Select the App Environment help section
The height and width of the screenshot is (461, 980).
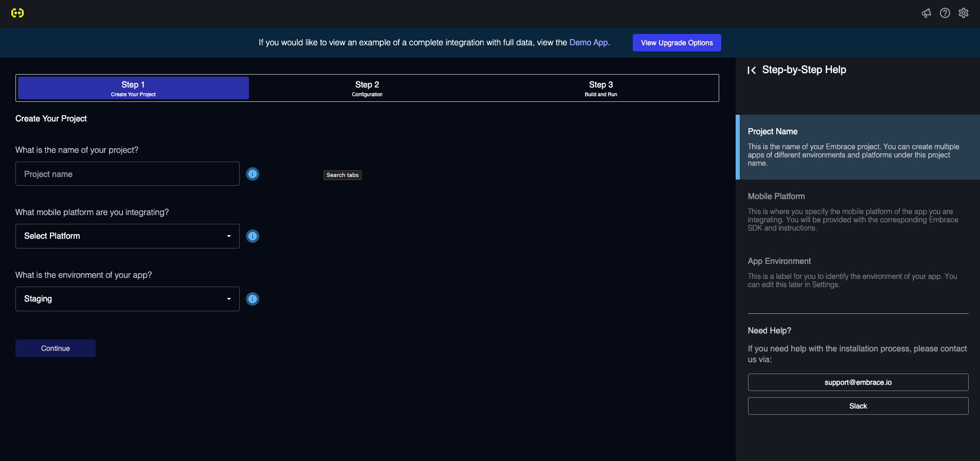click(858, 273)
